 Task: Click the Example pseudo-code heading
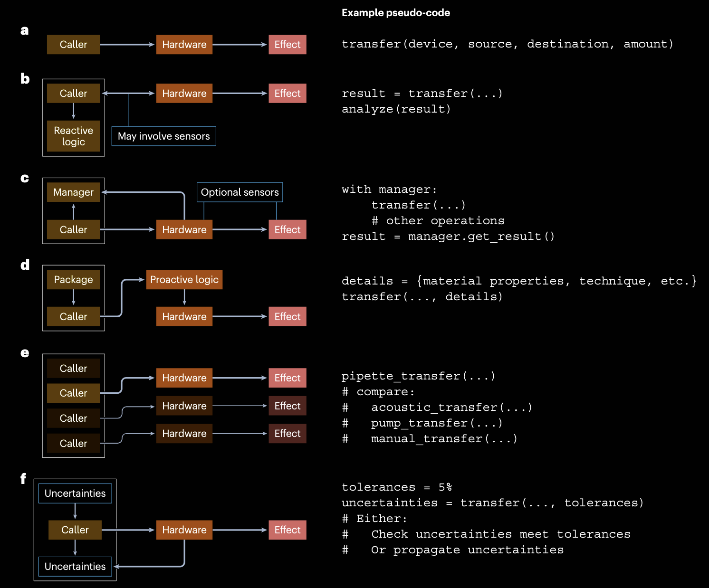pyautogui.click(x=395, y=13)
